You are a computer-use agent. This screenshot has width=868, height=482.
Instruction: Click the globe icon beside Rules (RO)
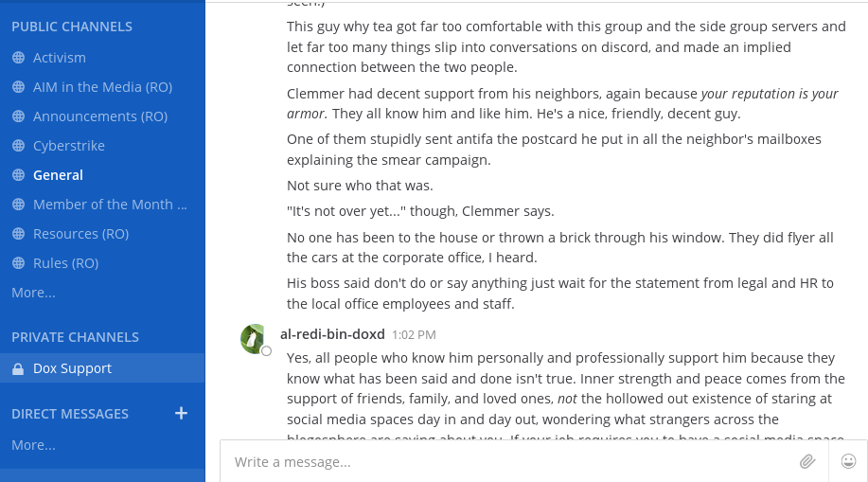point(18,263)
